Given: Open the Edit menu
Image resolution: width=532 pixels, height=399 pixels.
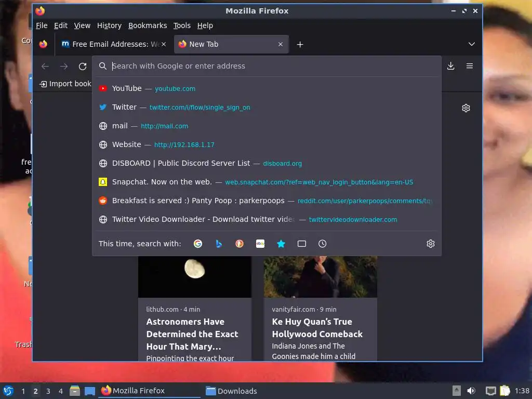Looking at the screenshot, I should (x=61, y=26).
